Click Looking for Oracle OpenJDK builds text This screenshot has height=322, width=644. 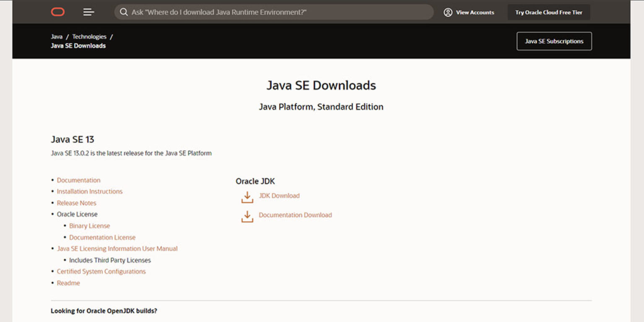pyautogui.click(x=104, y=311)
